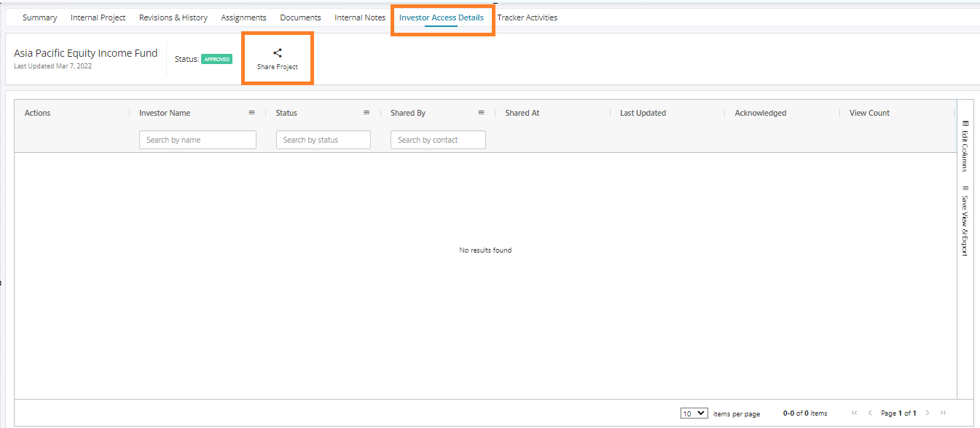Image resolution: width=980 pixels, height=428 pixels.
Task: Open the Internal Notes tab
Action: click(x=360, y=17)
